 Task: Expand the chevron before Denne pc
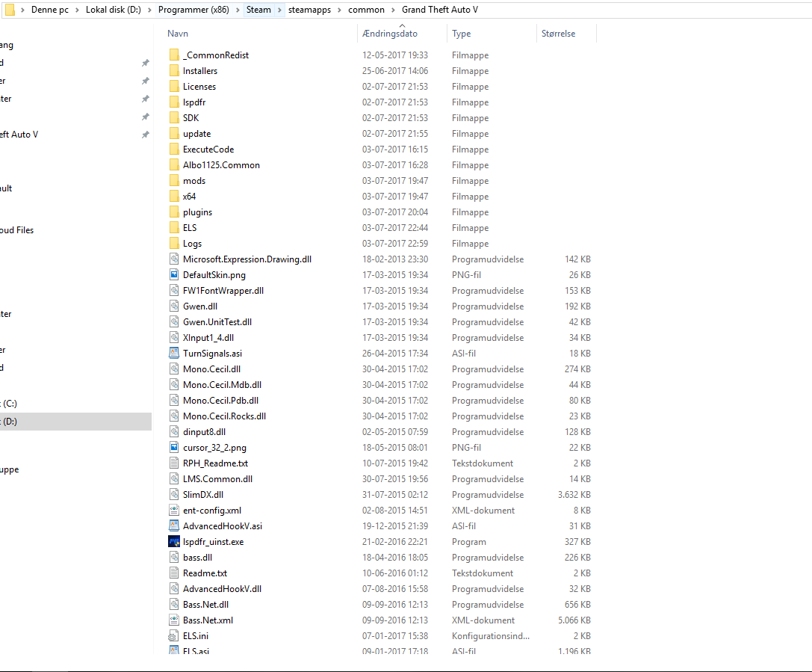pos(23,10)
